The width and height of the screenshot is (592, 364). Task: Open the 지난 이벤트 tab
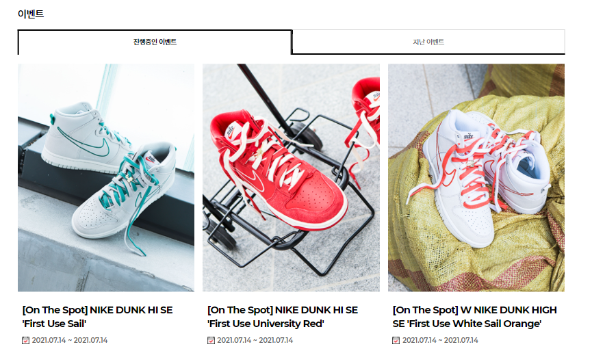point(428,42)
